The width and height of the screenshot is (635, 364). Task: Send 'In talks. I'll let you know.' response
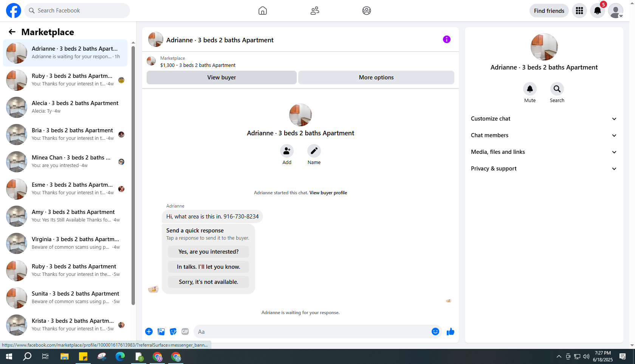pos(209,267)
